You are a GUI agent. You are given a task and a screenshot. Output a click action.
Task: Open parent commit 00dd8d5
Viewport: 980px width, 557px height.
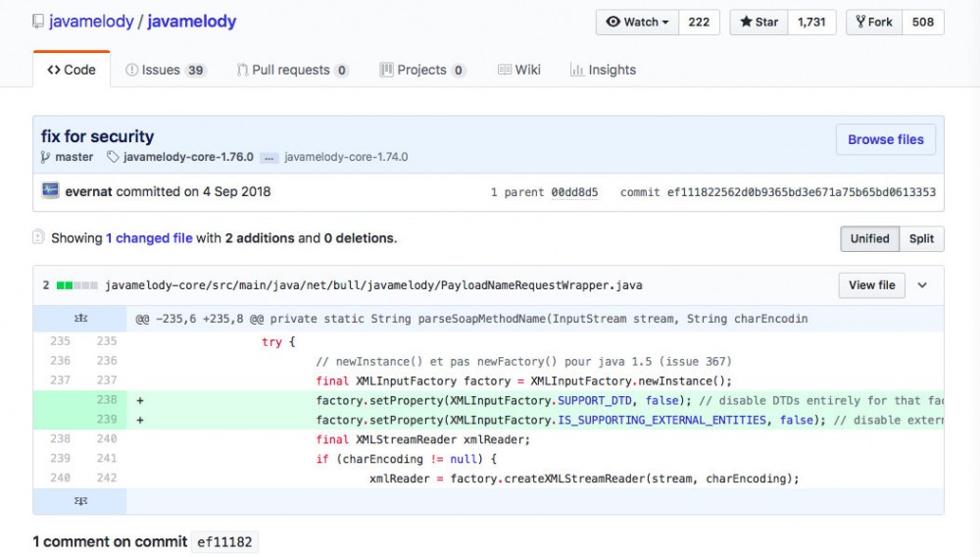pos(574,192)
